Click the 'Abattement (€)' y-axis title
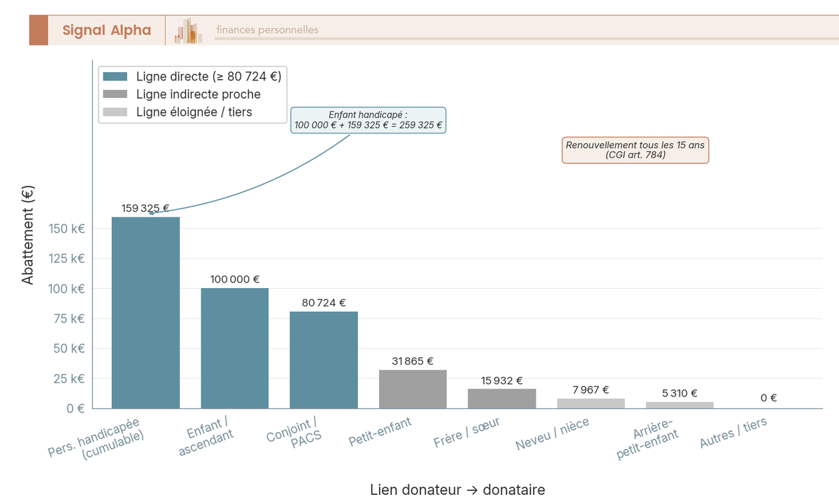 [27, 233]
